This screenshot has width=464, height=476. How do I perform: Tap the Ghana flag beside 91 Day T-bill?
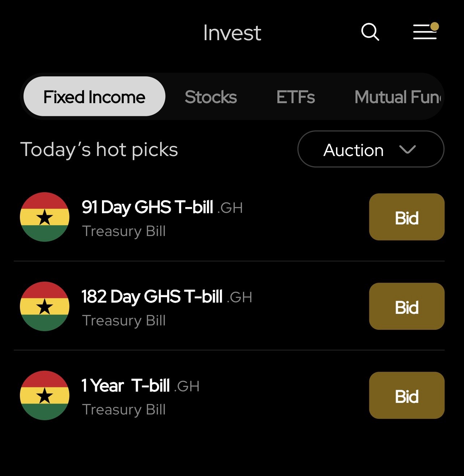pyautogui.click(x=44, y=217)
